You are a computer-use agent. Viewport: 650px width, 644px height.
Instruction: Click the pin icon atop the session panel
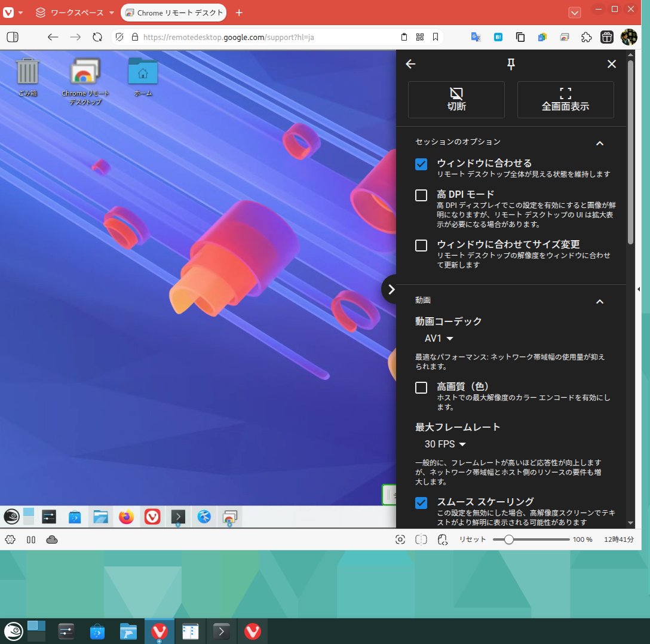coord(511,64)
